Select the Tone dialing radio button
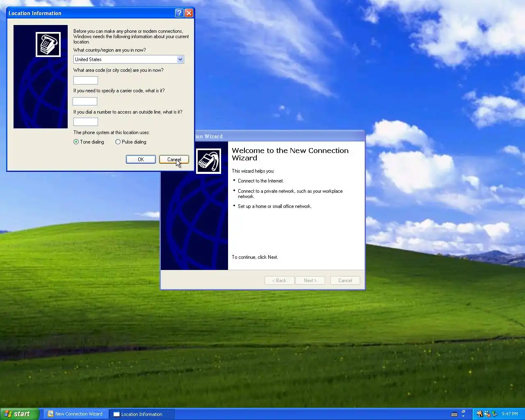The image size is (525, 420). click(76, 142)
